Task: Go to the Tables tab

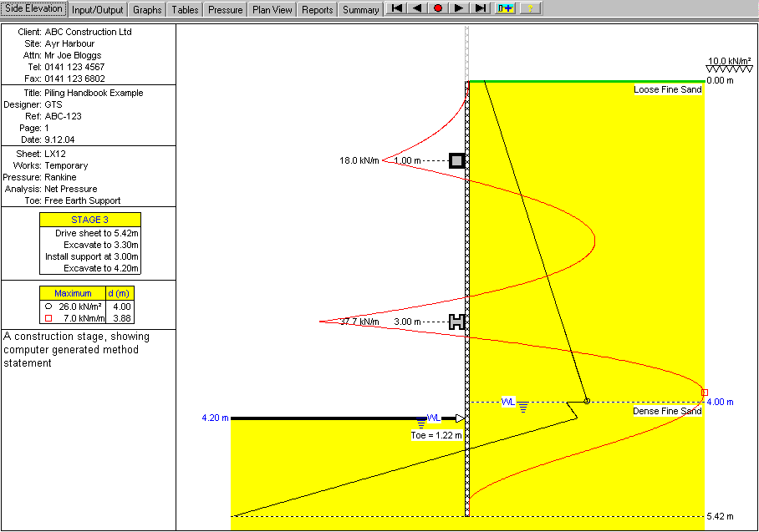Action: pos(185,10)
